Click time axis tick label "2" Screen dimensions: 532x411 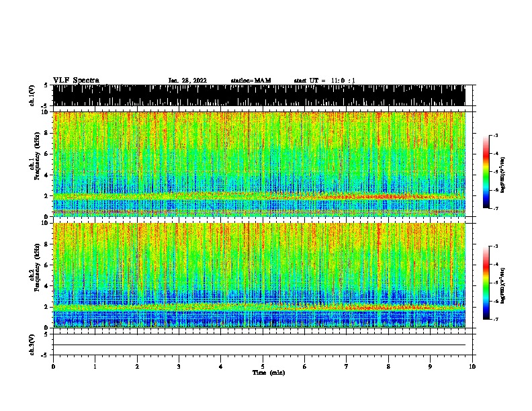(x=137, y=366)
